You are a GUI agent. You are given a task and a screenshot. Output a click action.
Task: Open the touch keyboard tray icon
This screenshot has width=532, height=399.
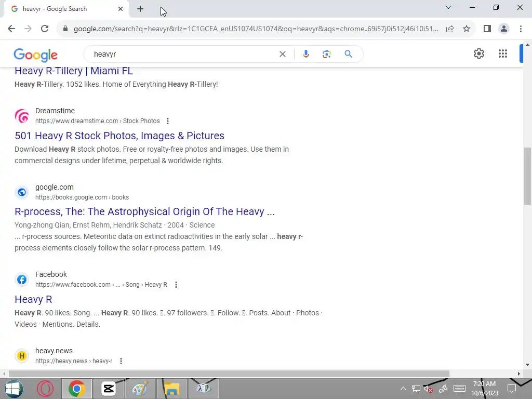coord(459,389)
